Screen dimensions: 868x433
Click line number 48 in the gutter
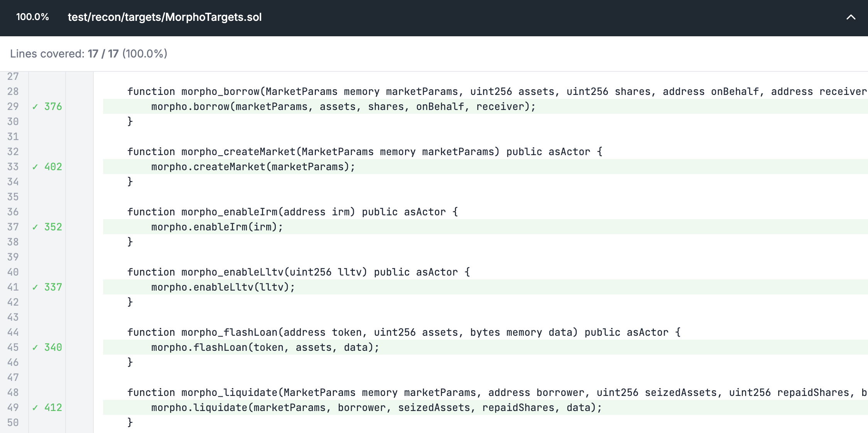tap(13, 392)
